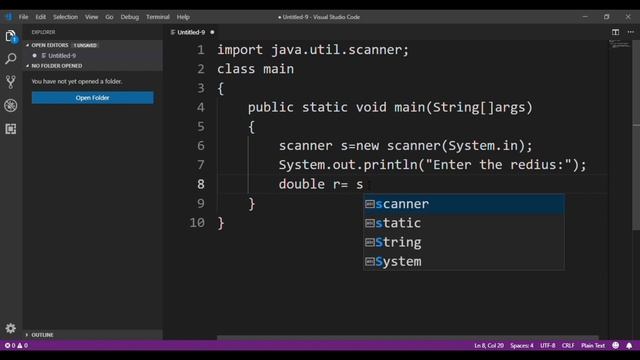Click the 'class main' line
The height and width of the screenshot is (360, 640).
coord(255,69)
